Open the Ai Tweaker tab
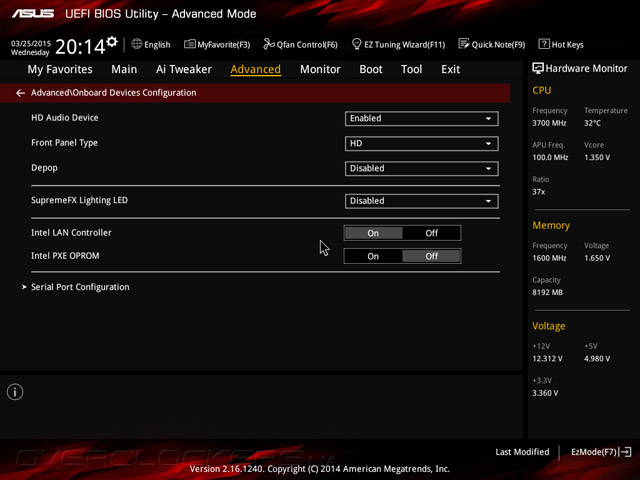The image size is (640, 480). click(184, 69)
